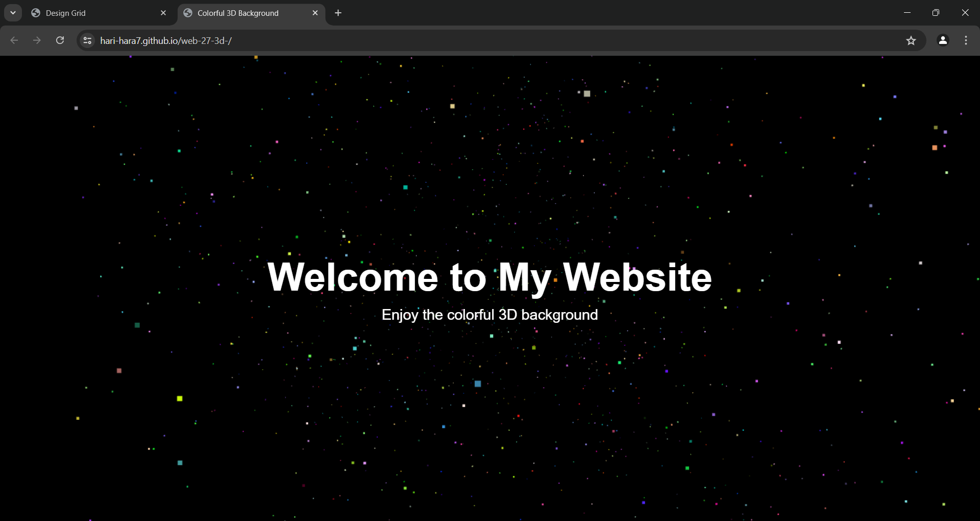980x521 pixels.
Task: Open Chrome three-dot settings menu
Action: (x=966, y=40)
